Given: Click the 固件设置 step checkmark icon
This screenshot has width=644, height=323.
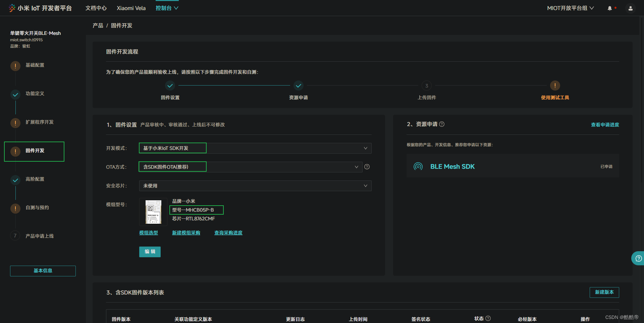Looking at the screenshot, I should [x=170, y=86].
